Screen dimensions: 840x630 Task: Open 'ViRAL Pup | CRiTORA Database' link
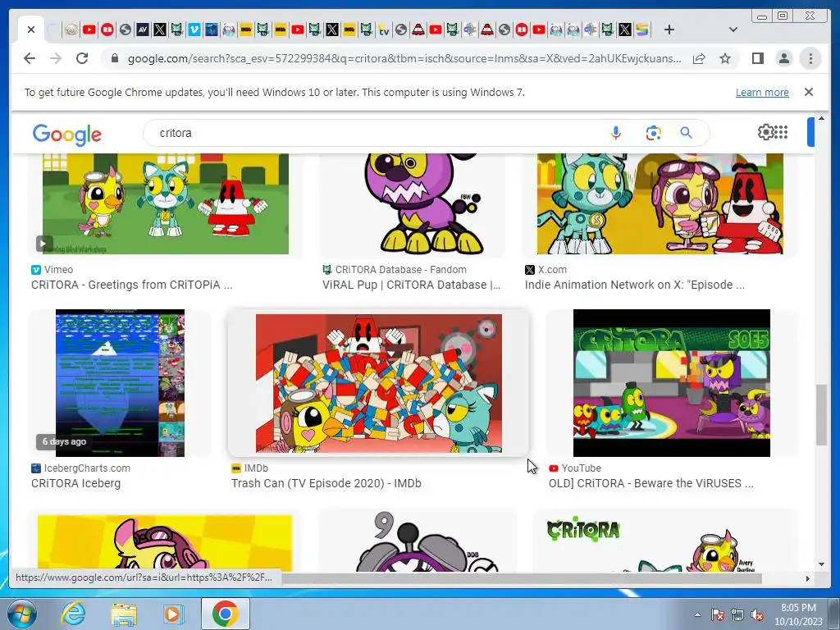point(412,285)
